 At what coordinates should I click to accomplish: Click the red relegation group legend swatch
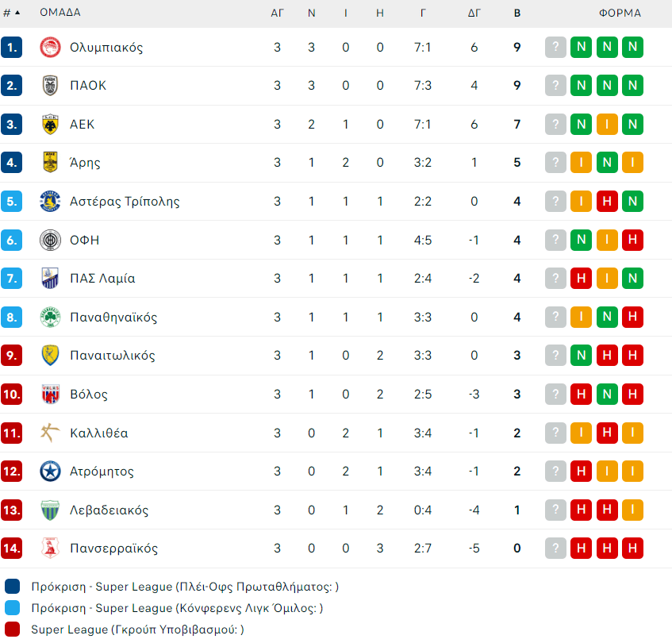12,630
